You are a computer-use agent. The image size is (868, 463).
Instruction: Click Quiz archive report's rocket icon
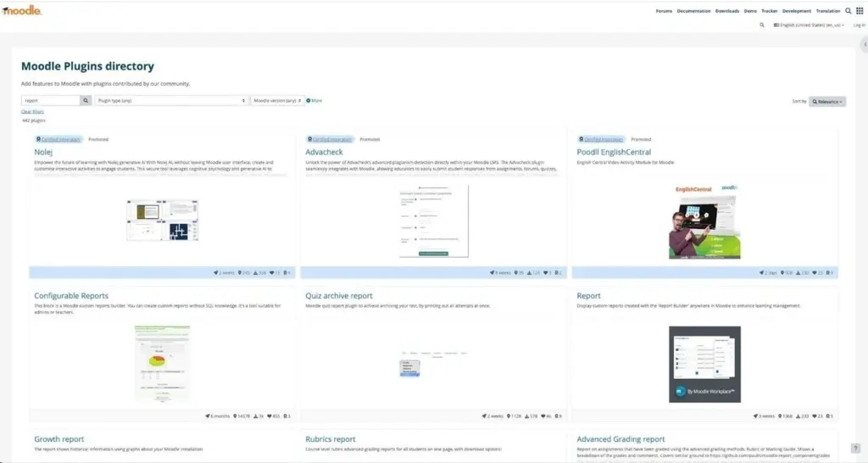pyautogui.click(x=484, y=416)
